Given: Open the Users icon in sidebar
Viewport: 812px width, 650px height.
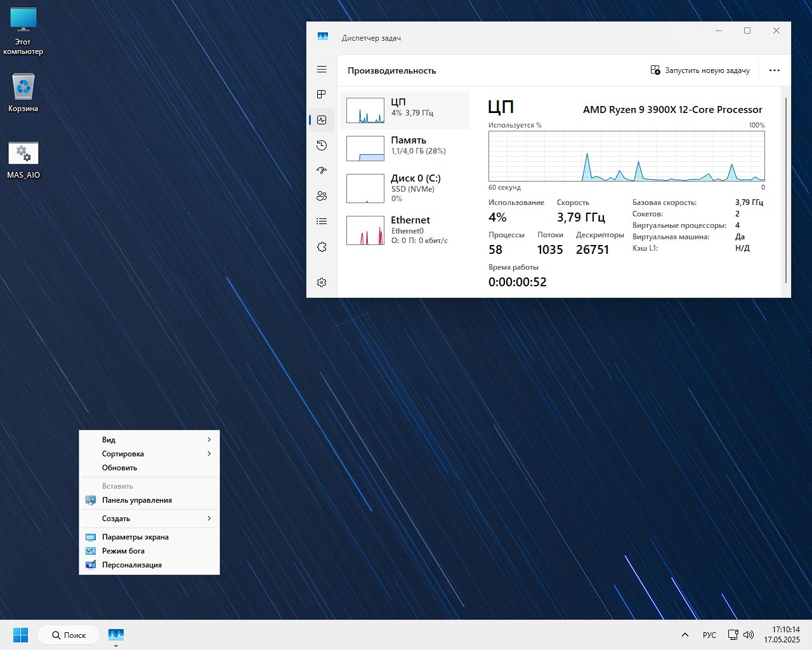Looking at the screenshot, I should point(322,196).
